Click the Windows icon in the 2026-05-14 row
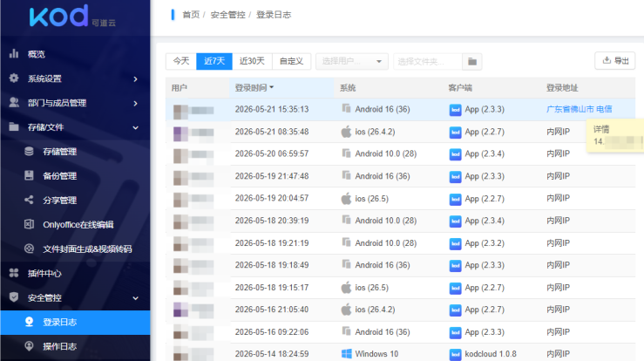This screenshot has width=644, height=361. click(x=346, y=354)
